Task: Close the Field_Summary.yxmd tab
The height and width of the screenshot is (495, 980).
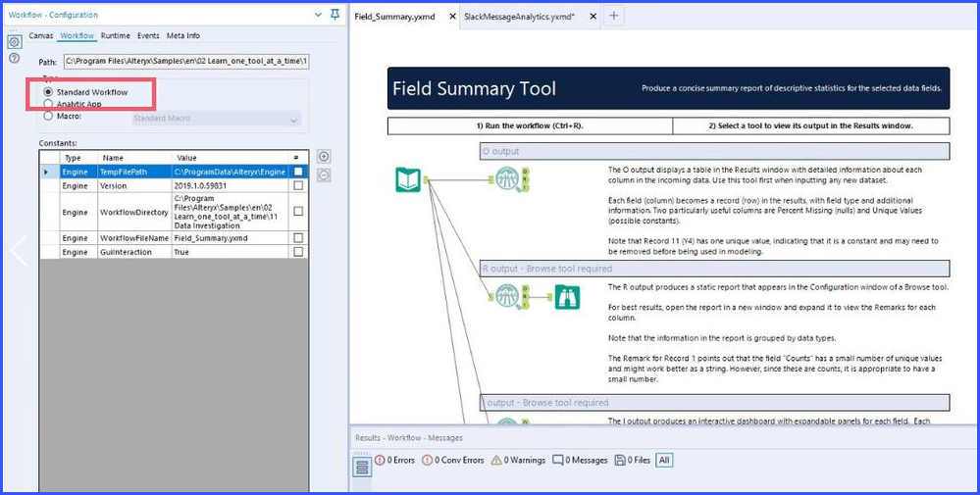Action: point(452,17)
